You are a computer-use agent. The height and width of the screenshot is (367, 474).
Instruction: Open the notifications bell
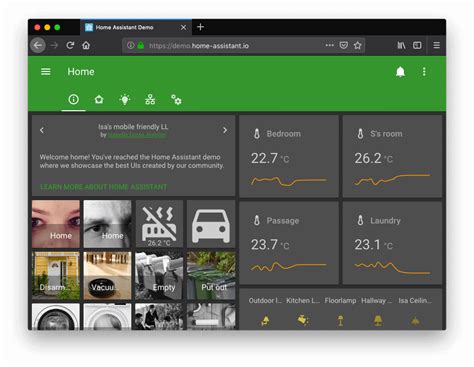click(400, 72)
